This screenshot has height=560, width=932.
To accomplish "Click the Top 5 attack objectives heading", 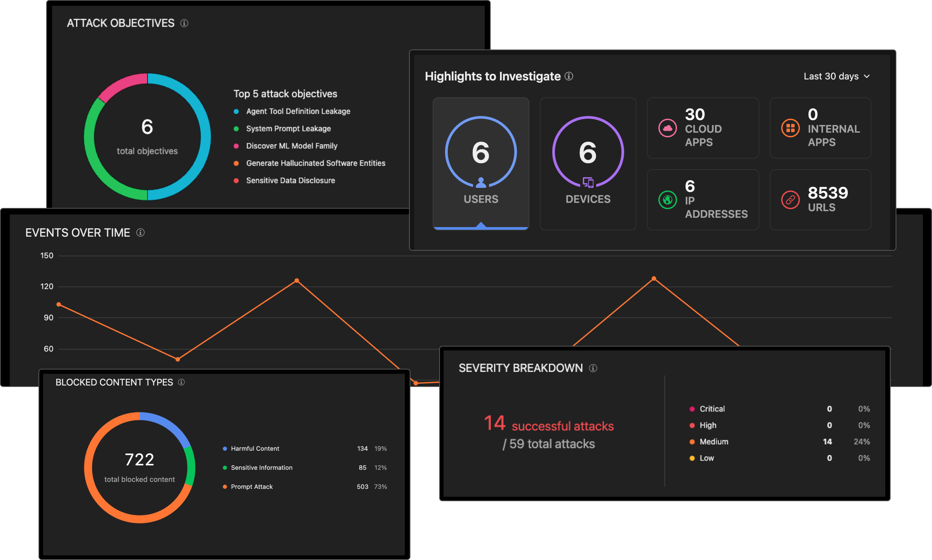I will tap(285, 94).
